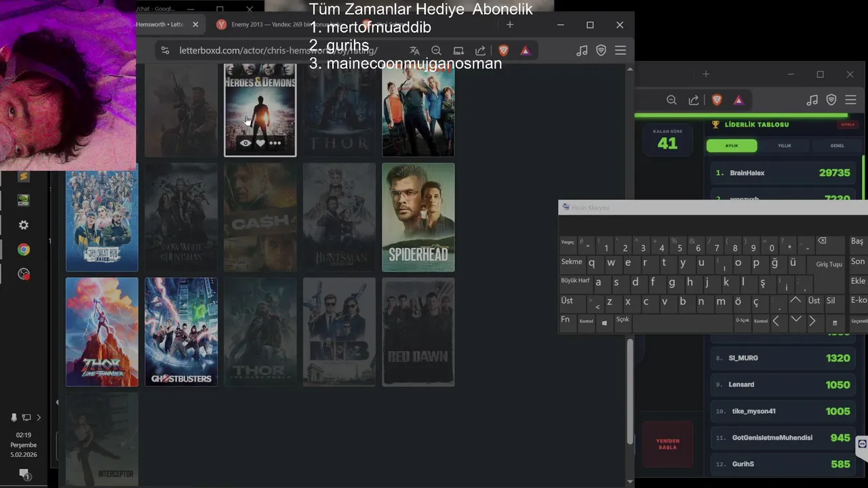Open the music playlist icon in Letterboxd window

[x=582, y=51]
